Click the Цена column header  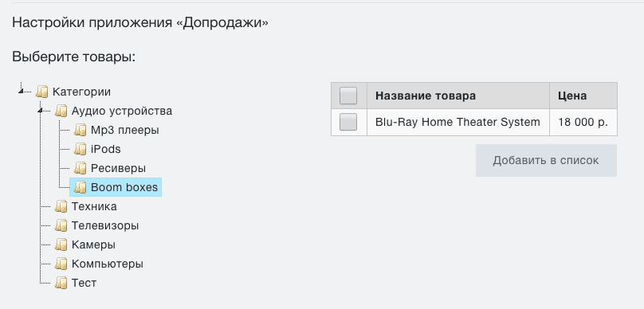(x=572, y=96)
